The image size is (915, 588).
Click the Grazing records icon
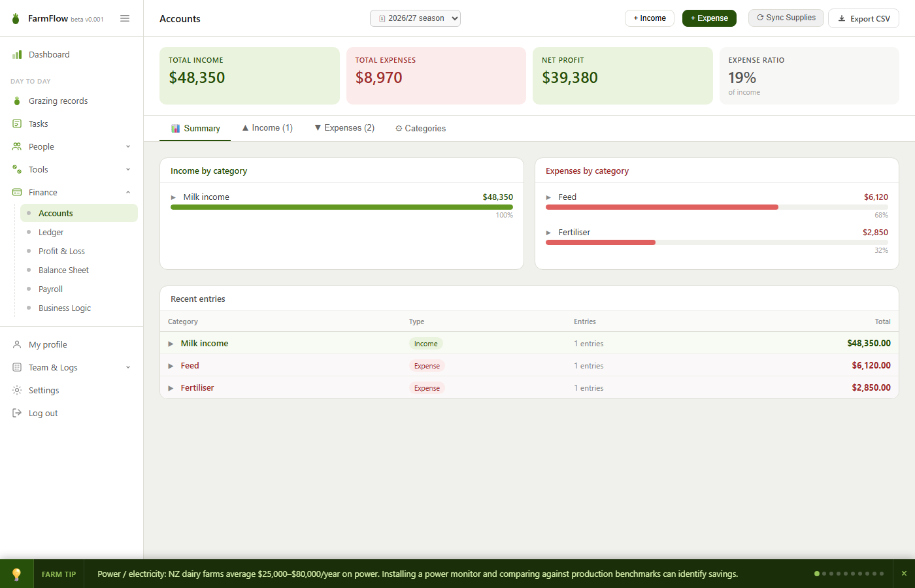17,101
